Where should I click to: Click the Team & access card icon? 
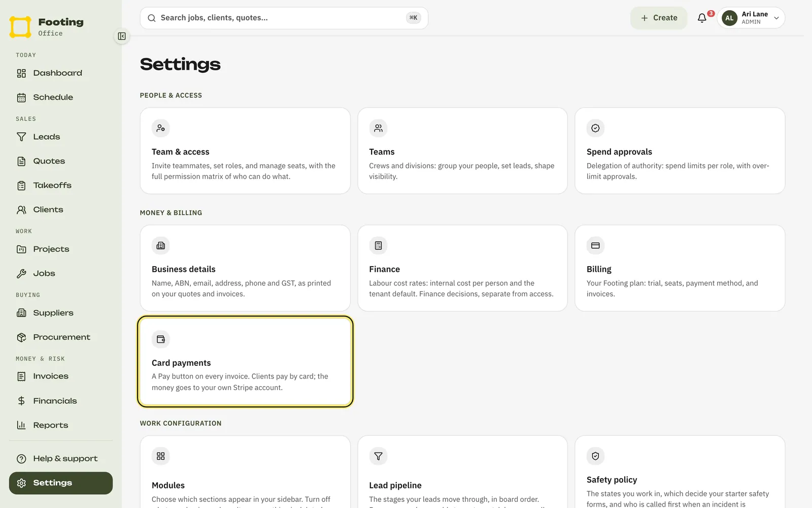tap(161, 128)
